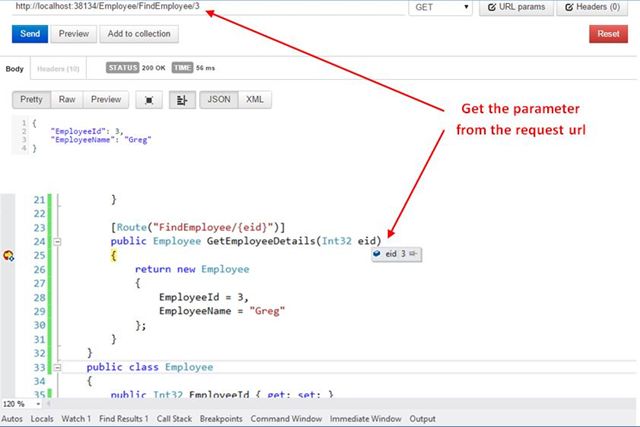Collapse the GetEmployeeDetails method outline at line 24

(58, 242)
